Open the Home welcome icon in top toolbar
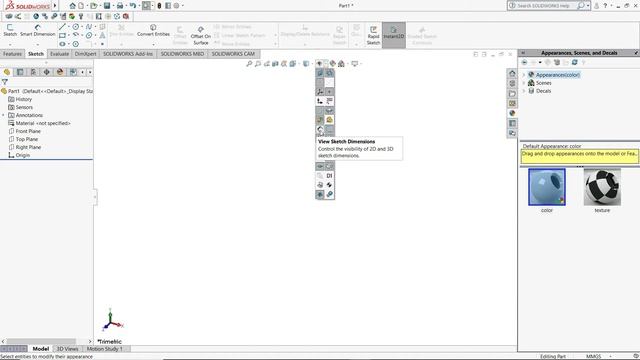This screenshot has height=360, width=640. point(72,6)
